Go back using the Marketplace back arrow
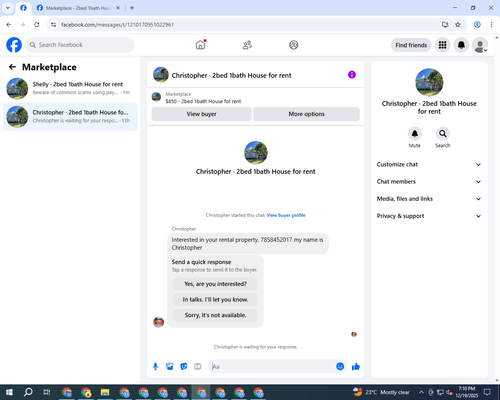Screen dimensions: 500x400 12,67
